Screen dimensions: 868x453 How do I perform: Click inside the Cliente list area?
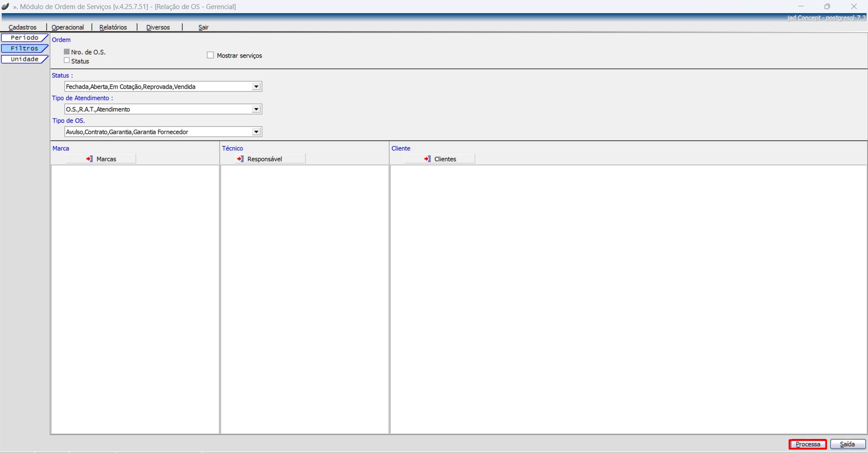pos(628,299)
